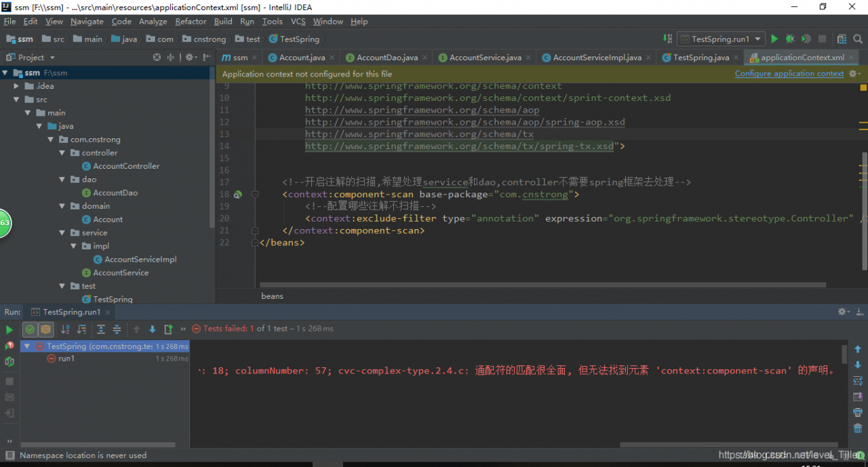Click the editor horizontal scrollbar
Viewport: 868px width, 467px height.
pos(542,285)
